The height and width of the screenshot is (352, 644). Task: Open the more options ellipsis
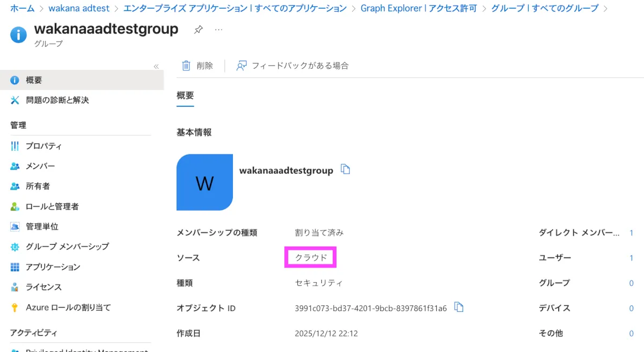218,30
